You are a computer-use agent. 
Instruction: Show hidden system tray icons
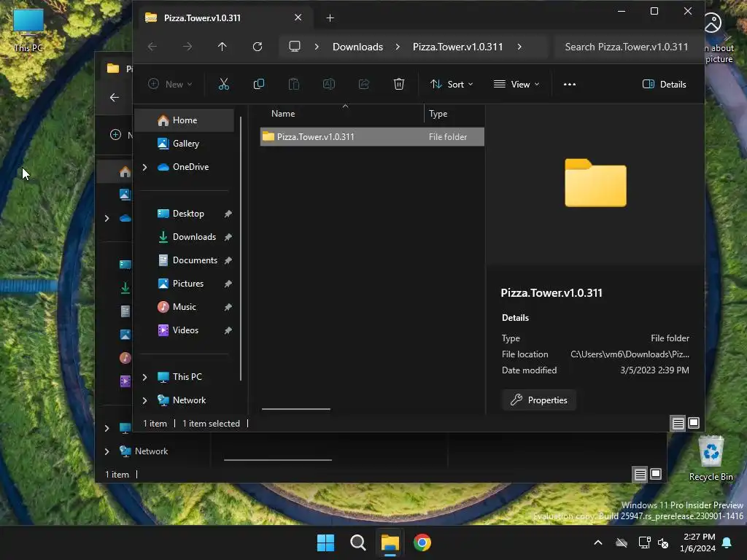[598, 542]
